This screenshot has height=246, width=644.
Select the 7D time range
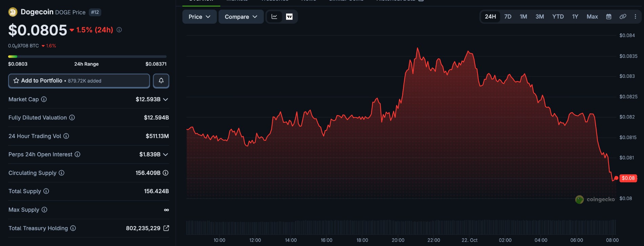click(x=508, y=17)
